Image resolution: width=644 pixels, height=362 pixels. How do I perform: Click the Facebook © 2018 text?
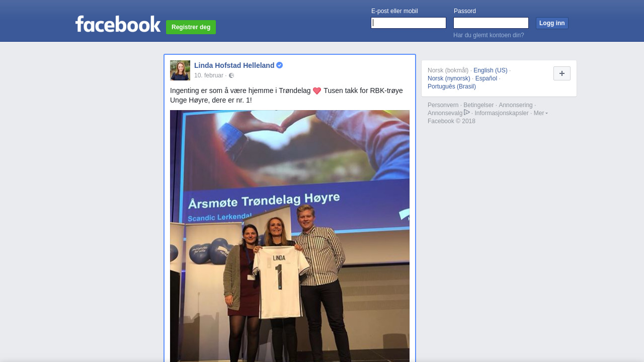click(x=451, y=121)
